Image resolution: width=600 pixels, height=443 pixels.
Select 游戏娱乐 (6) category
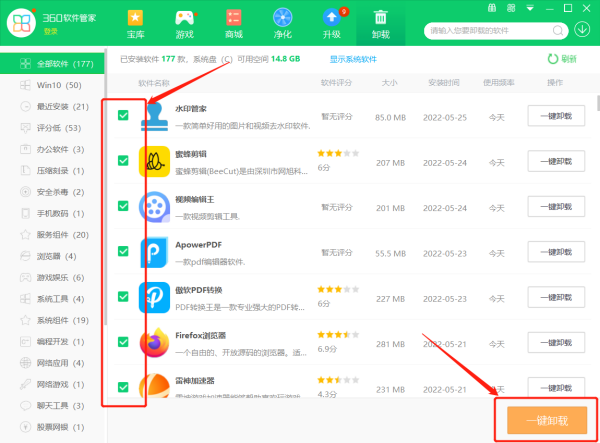[x=52, y=278]
